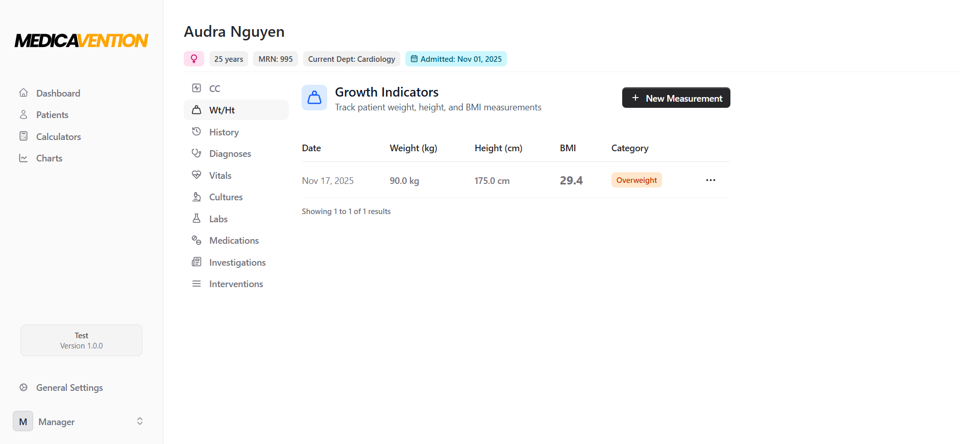Click the Showing 1 to 1 results text
The image size is (980, 444).
[346, 211]
